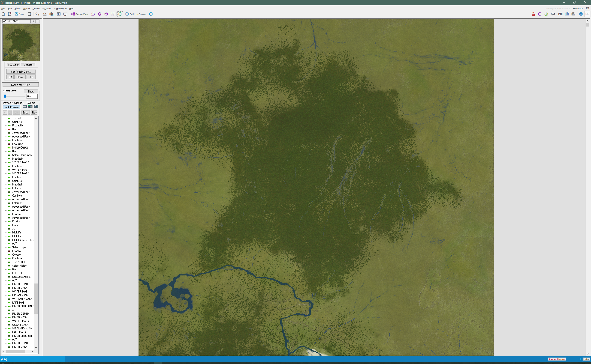The height and width of the screenshot is (364, 591).
Task: Switch preview to Shaded mode
Action: click(x=28, y=65)
